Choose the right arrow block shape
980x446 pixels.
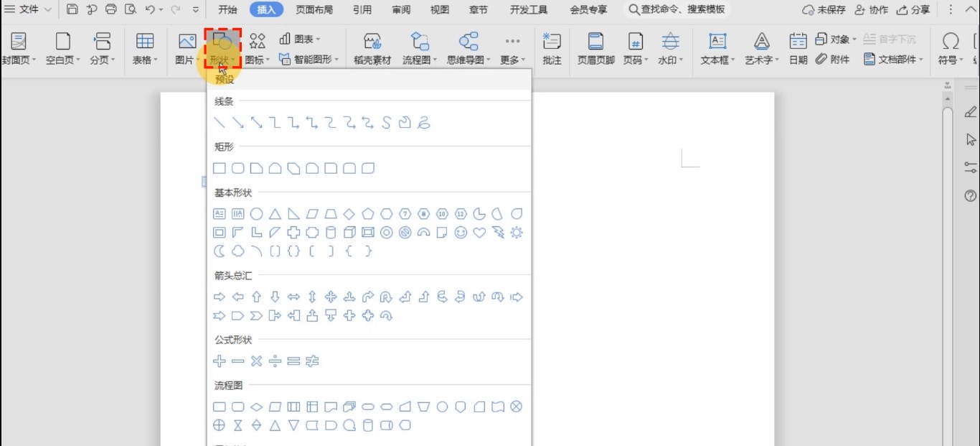[x=220, y=297]
